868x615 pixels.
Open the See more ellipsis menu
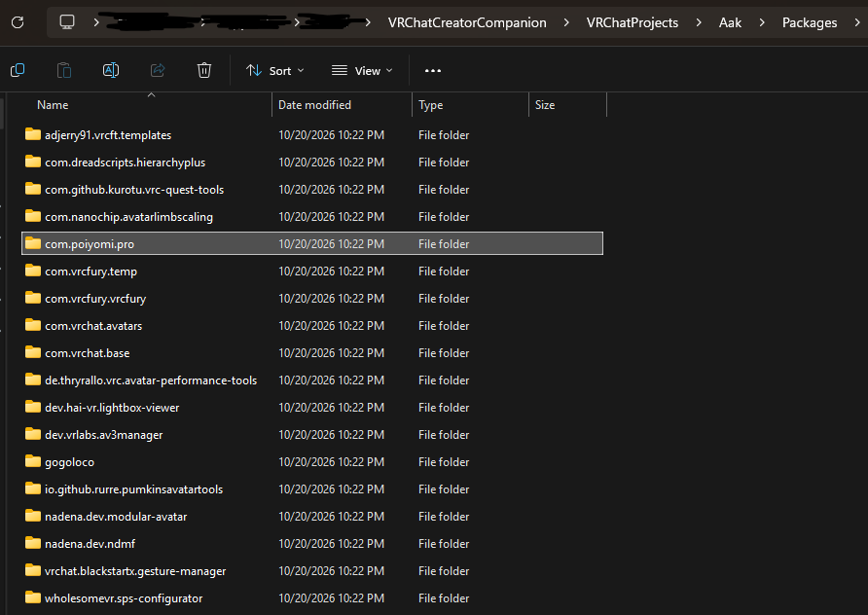(x=433, y=71)
